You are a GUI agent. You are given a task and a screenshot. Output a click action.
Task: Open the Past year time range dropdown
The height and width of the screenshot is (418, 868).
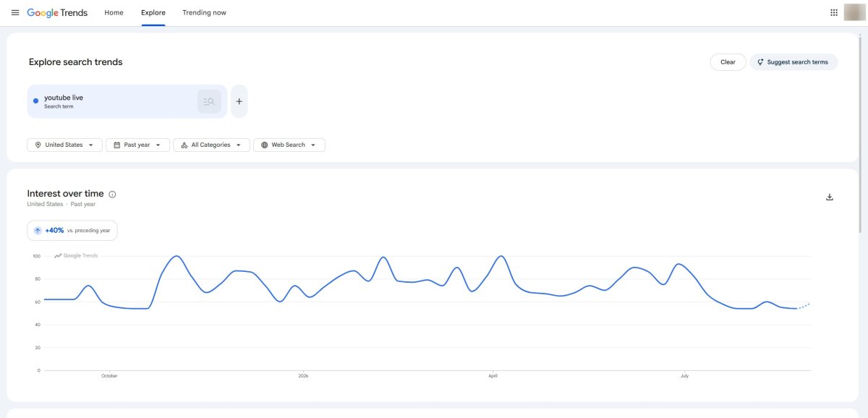pos(137,145)
